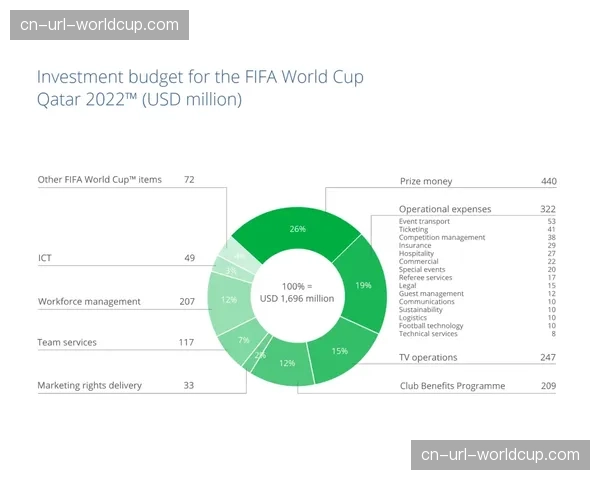Viewport: 600px width, 480px height.
Task: Click the 3% ICT slice of the donut
Action: tap(231, 270)
